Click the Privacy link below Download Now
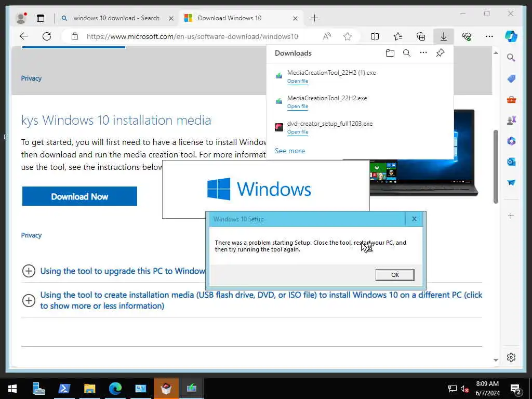 pyautogui.click(x=31, y=235)
